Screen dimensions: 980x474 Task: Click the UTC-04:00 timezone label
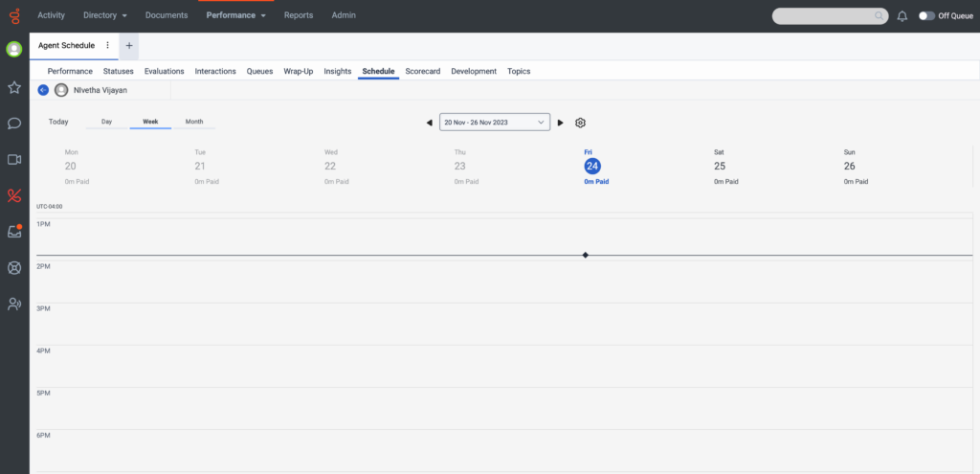click(50, 207)
